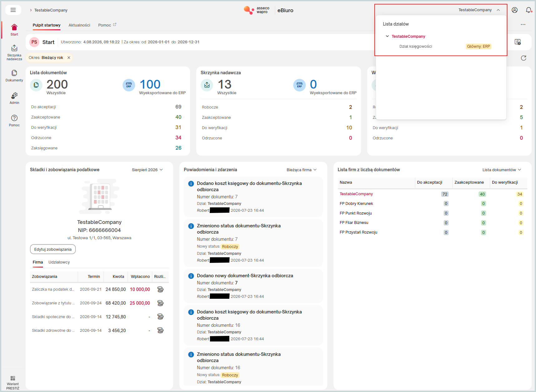Remove the Okres: Bieżący rok filter

(69, 58)
